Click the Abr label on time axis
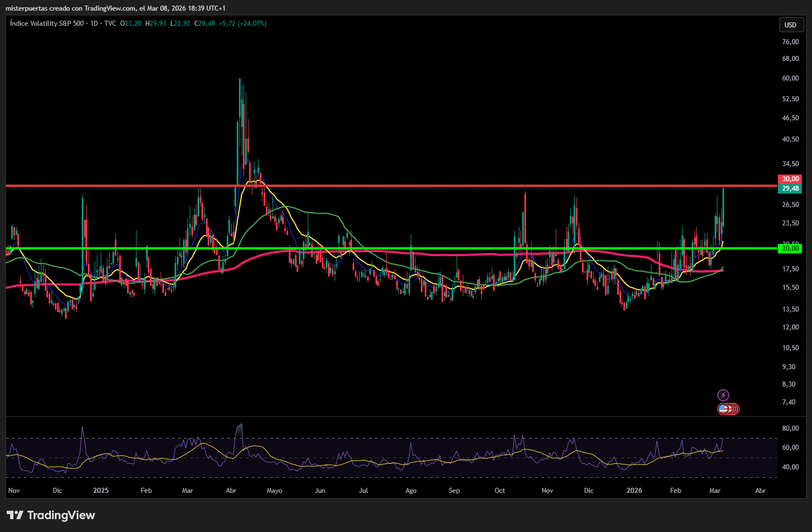The width and height of the screenshot is (812, 532). [760, 491]
